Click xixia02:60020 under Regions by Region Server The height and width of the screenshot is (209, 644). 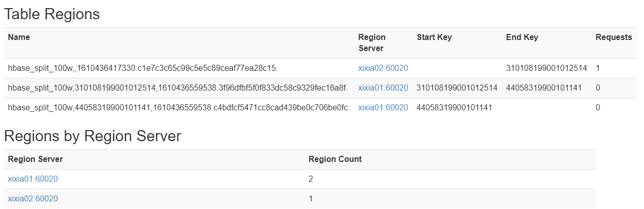pyautogui.click(x=33, y=198)
